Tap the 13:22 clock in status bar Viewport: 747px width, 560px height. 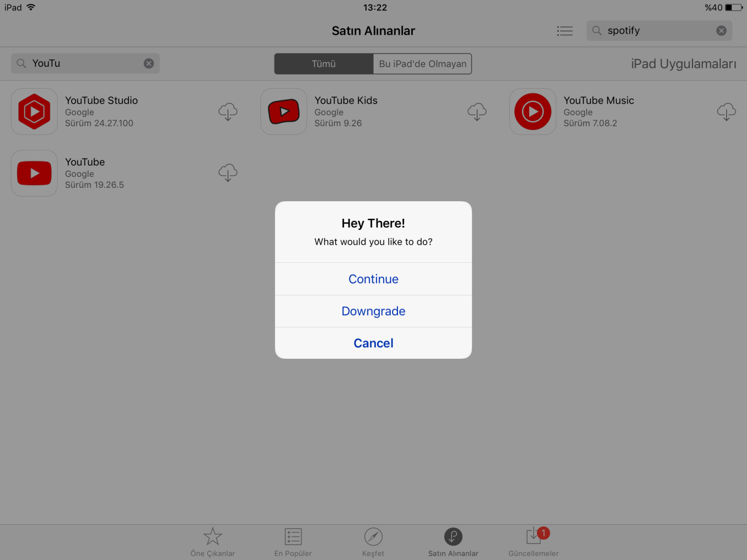tap(375, 7)
